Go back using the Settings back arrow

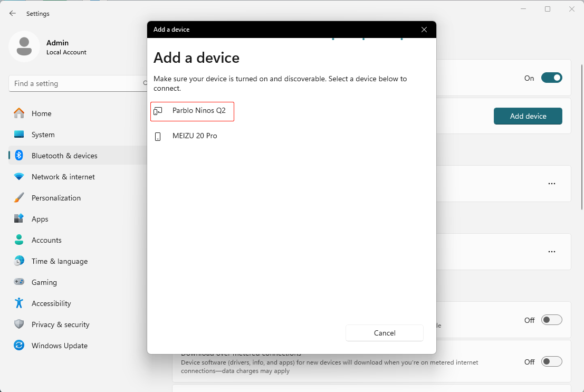coord(13,13)
